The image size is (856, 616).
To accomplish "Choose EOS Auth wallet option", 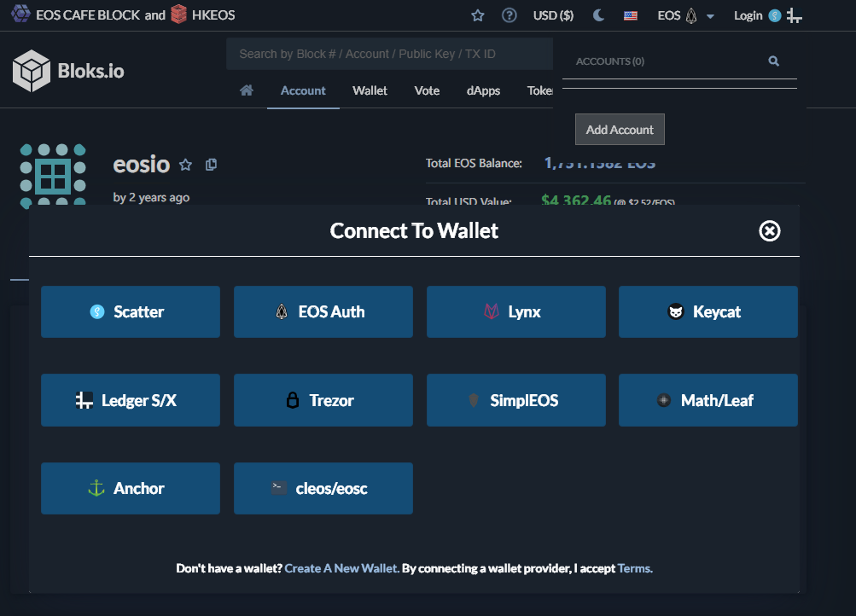I will [323, 311].
